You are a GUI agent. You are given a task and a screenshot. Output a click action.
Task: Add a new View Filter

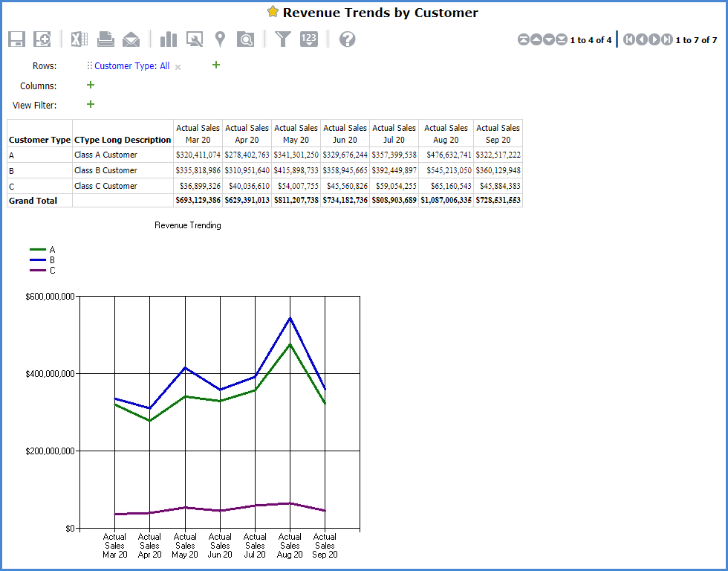tap(91, 104)
